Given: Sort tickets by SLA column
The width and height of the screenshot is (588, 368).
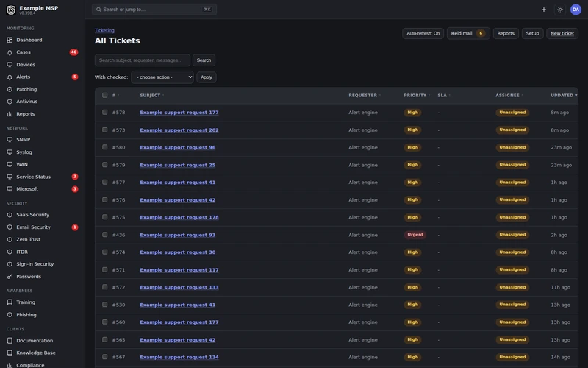Looking at the screenshot, I should click(444, 96).
